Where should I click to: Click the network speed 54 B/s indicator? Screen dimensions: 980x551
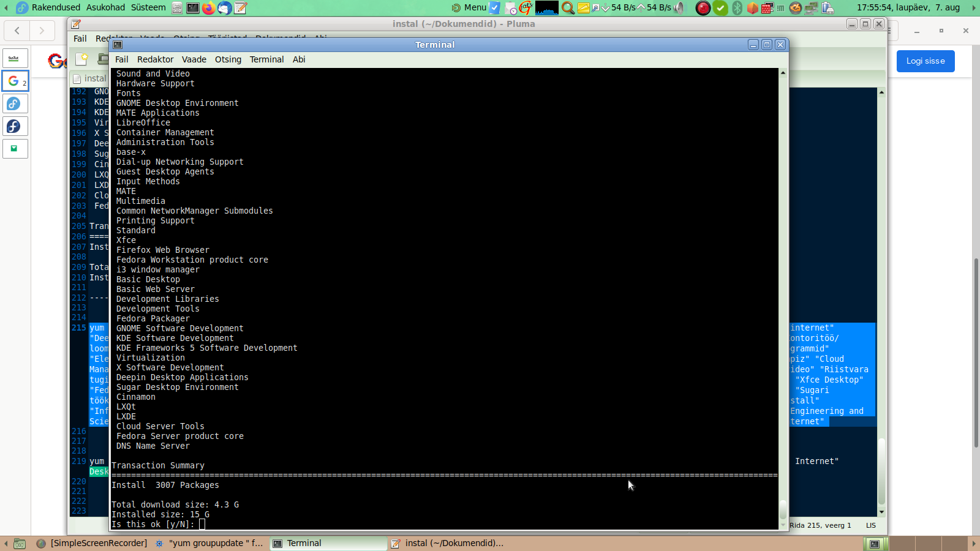point(637,7)
